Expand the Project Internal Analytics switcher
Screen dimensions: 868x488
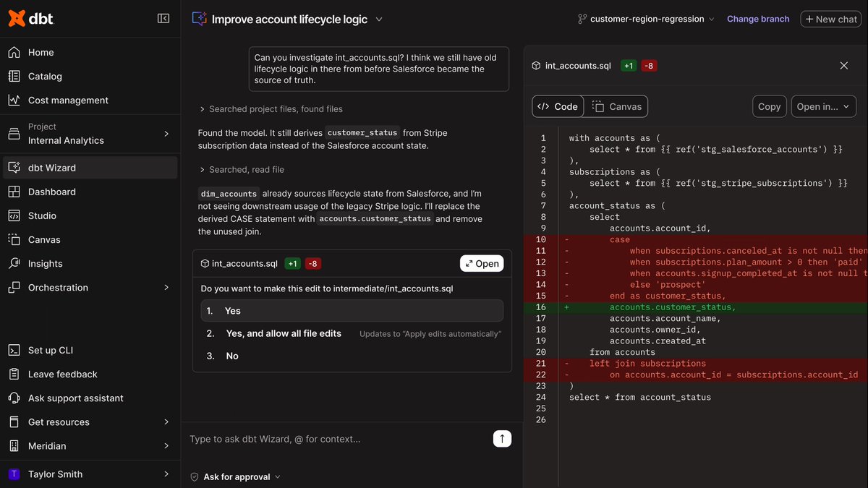coord(90,133)
